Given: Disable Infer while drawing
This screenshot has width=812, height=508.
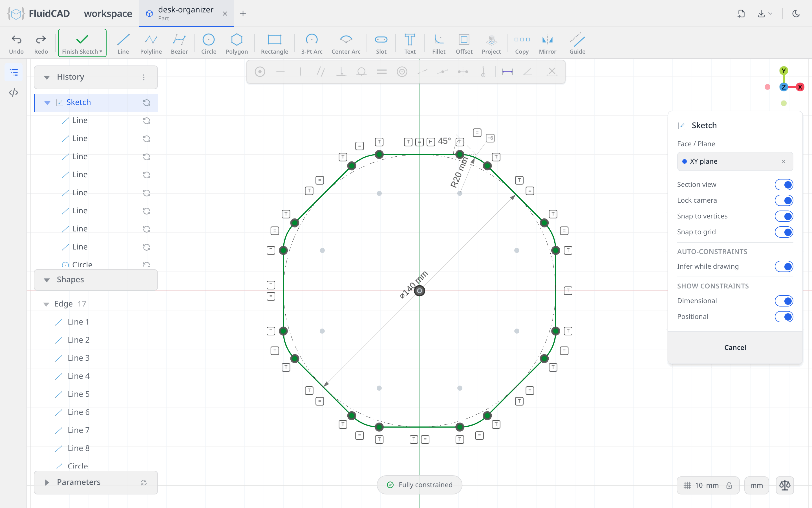Looking at the screenshot, I should pyautogui.click(x=784, y=266).
